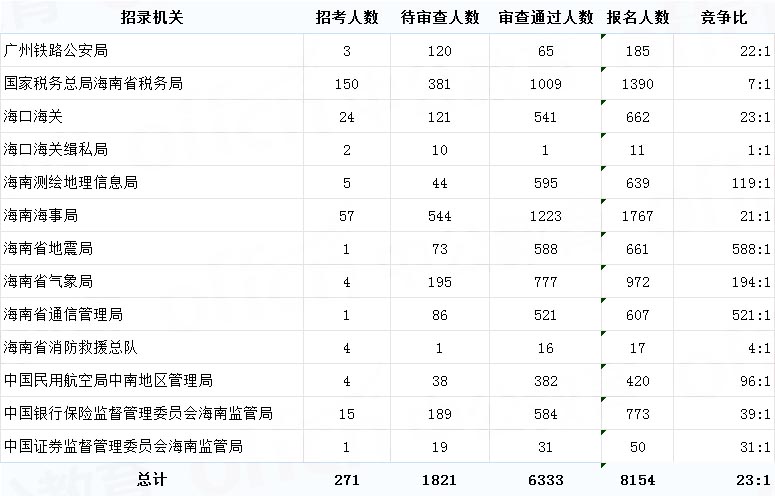Click the 海南省消防救援总队 row name
Image resolution: width=775 pixels, height=496 pixels.
click(x=70, y=347)
